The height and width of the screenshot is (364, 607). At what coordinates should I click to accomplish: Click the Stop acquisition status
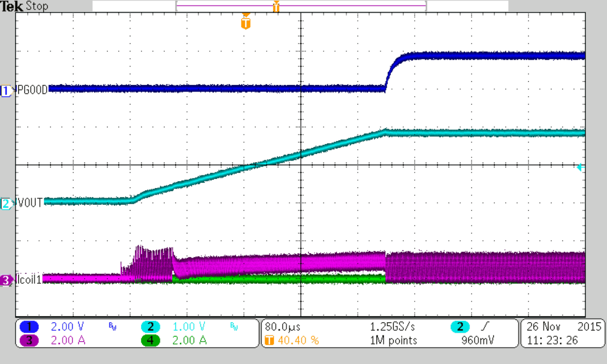pyautogui.click(x=38, y=6)
